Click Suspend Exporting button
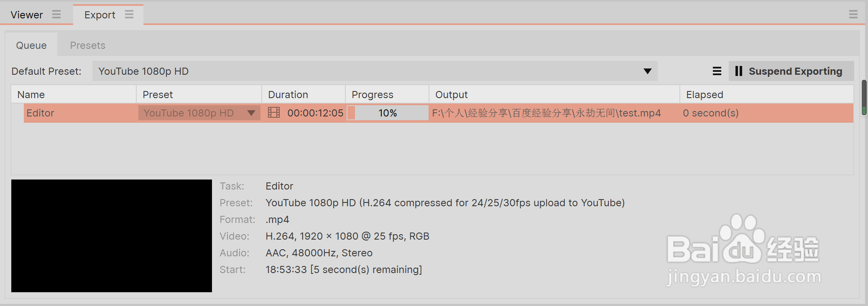Image resolution: width=868 pixels, height=306 pixels. 791,71
